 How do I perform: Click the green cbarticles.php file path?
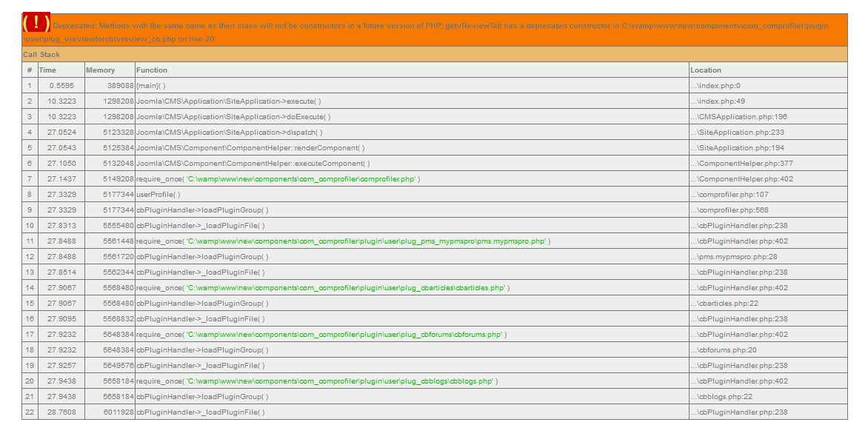(x=345, y=288)
